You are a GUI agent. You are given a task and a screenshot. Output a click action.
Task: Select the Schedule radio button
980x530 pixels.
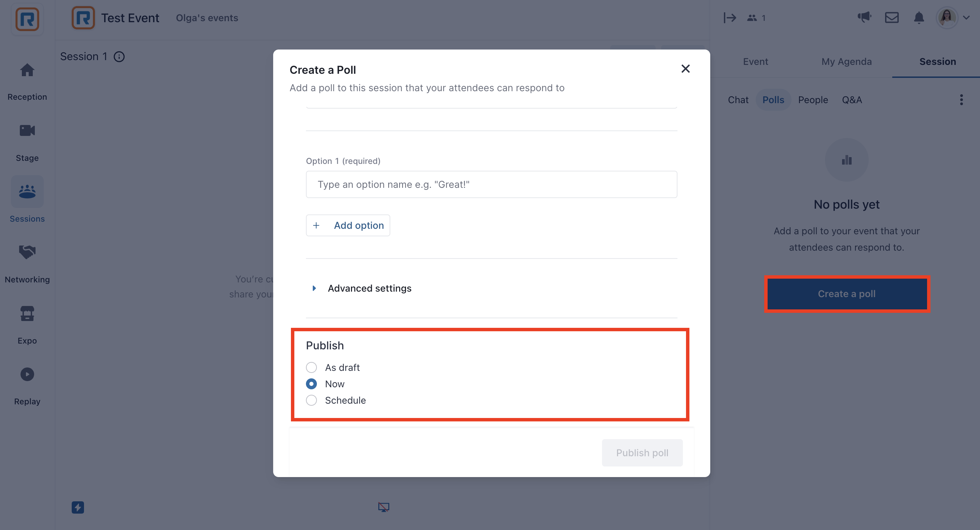pyautogui.click(x=311, y=400)
